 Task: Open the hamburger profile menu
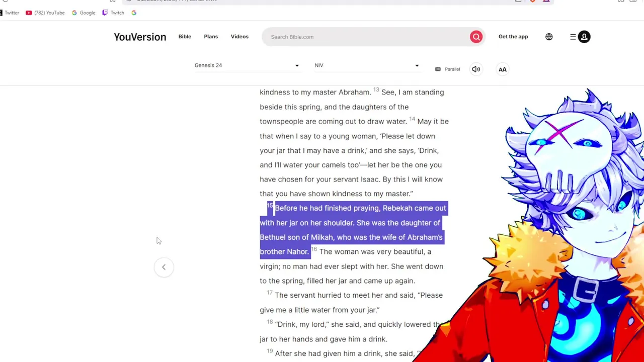[573, 37]
